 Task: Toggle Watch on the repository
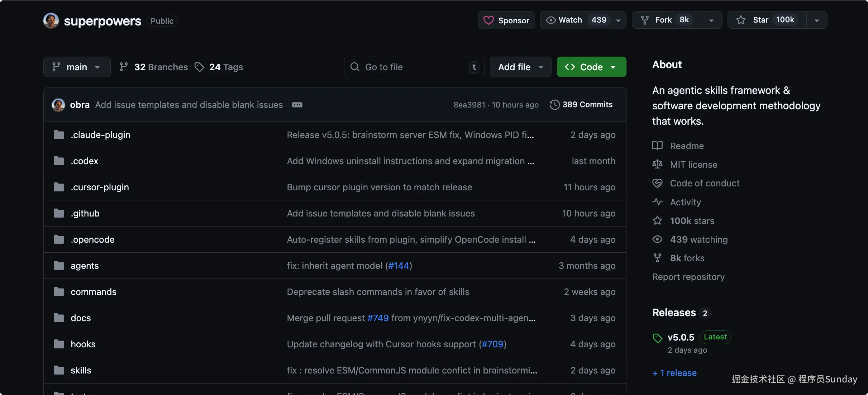tap(570, 20)
